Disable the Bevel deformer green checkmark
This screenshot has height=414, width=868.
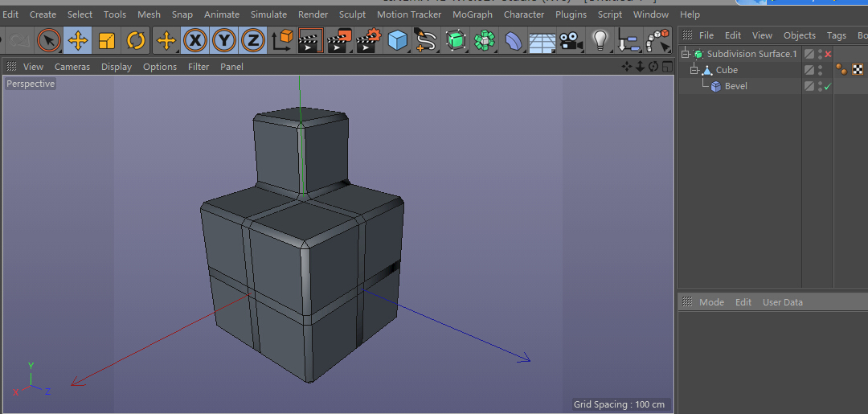tap(827, 87)
